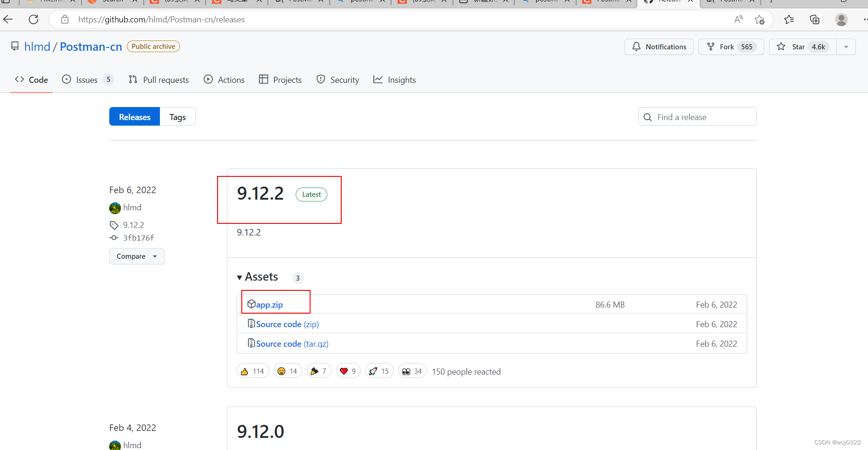The image size is (868, 450).
Task: Add page to favorites star icon
Action: [x=760, y=20]
